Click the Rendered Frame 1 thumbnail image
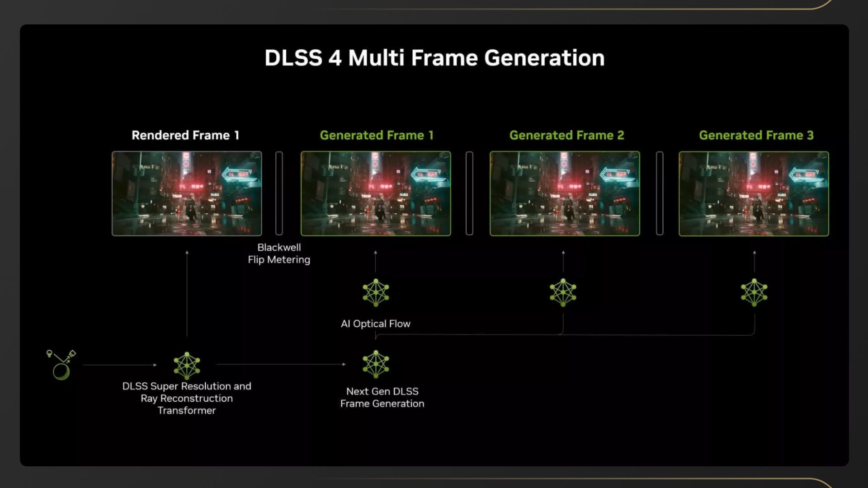 [x=187, y=193]
